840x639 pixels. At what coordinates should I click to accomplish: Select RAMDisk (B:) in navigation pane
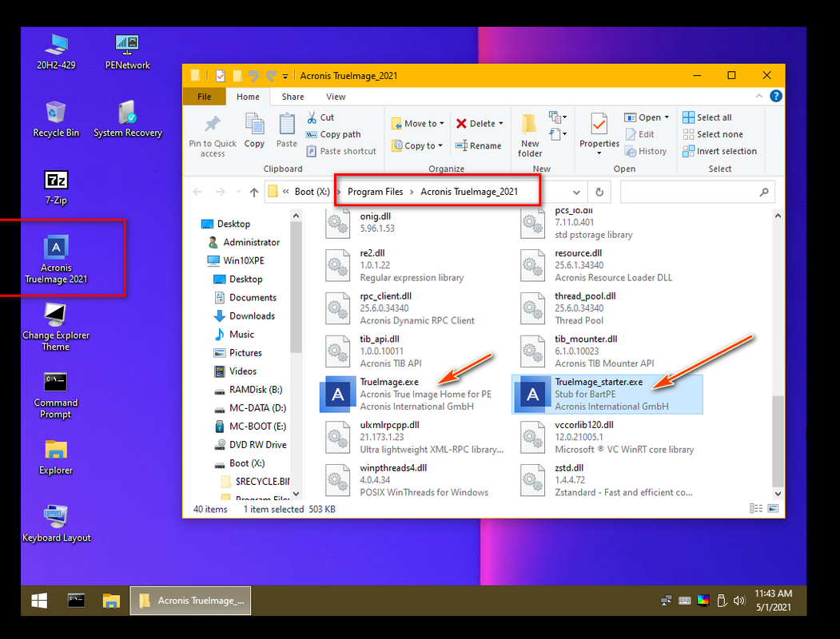(249, 390)
